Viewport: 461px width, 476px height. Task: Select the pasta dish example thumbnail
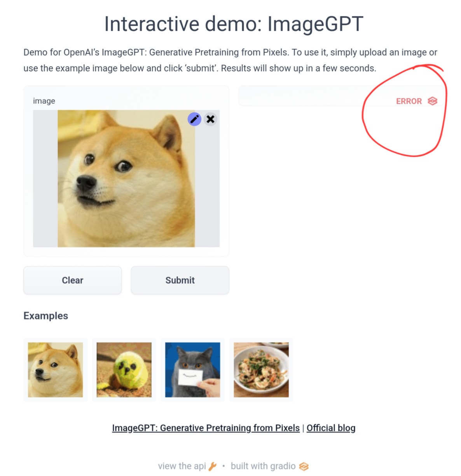[x=261, y=370]
